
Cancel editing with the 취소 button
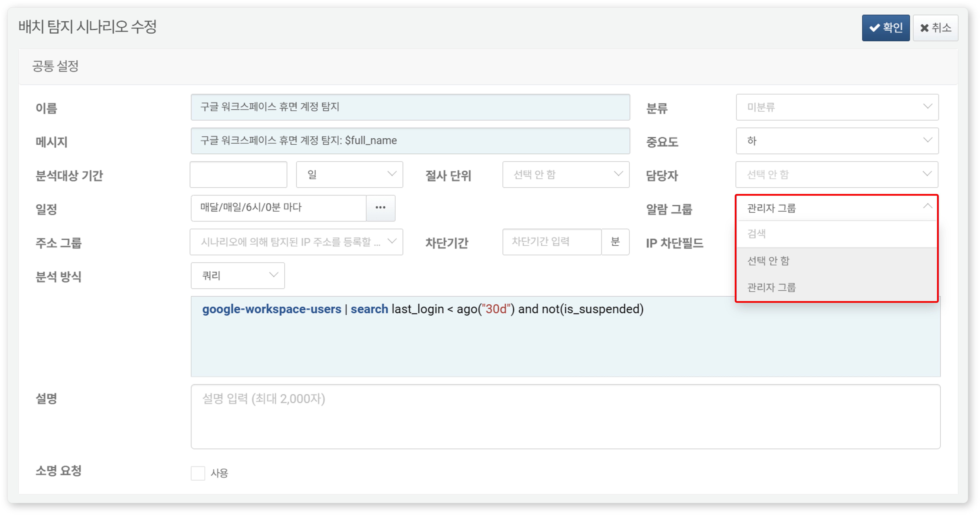(935, 28)
